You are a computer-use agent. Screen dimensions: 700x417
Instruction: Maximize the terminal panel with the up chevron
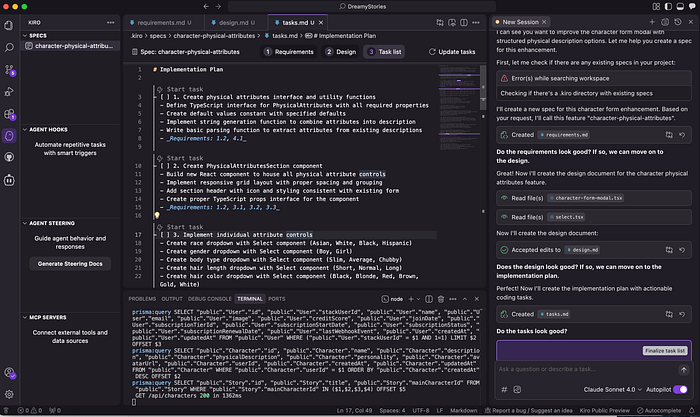pos(465,299)
